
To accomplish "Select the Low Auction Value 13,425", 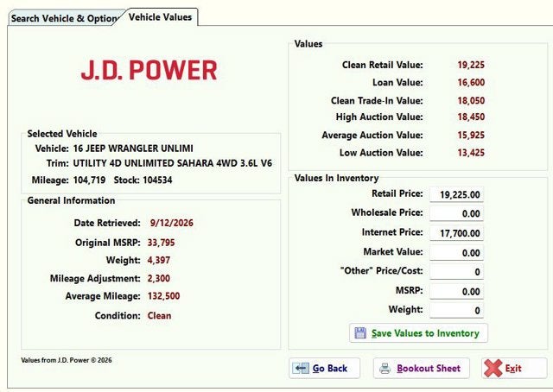I will [471, 153].
